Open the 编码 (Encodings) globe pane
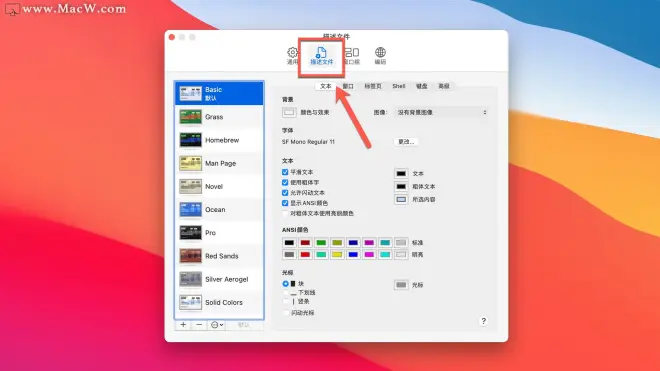The image size is (660, 371). tap(380, 56)
